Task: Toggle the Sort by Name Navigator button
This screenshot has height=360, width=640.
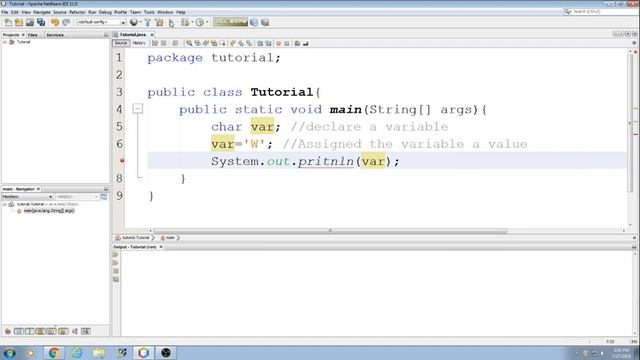Action: (x=75, y=331)
